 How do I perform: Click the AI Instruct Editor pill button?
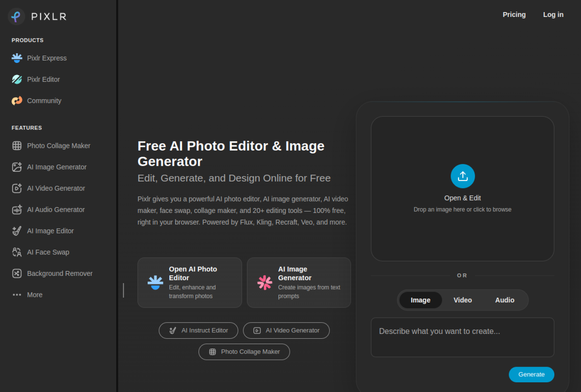tap(199, 330)
